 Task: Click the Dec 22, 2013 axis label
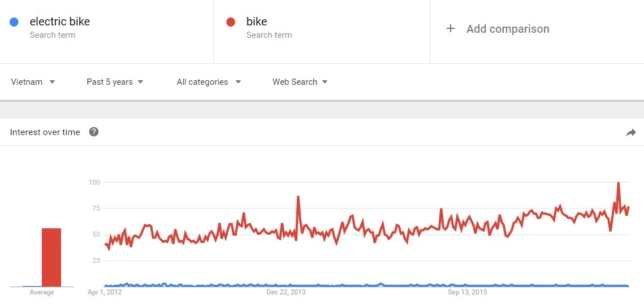click(x=286, y=292)
